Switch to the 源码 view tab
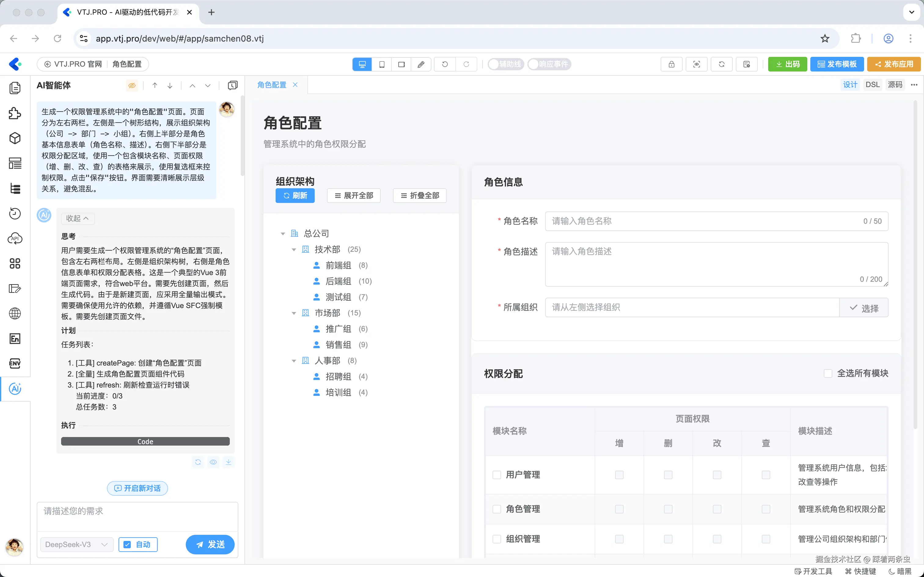The width and height of the screenshot is (924, 577). pyautogui.click(x=895, y=85)
